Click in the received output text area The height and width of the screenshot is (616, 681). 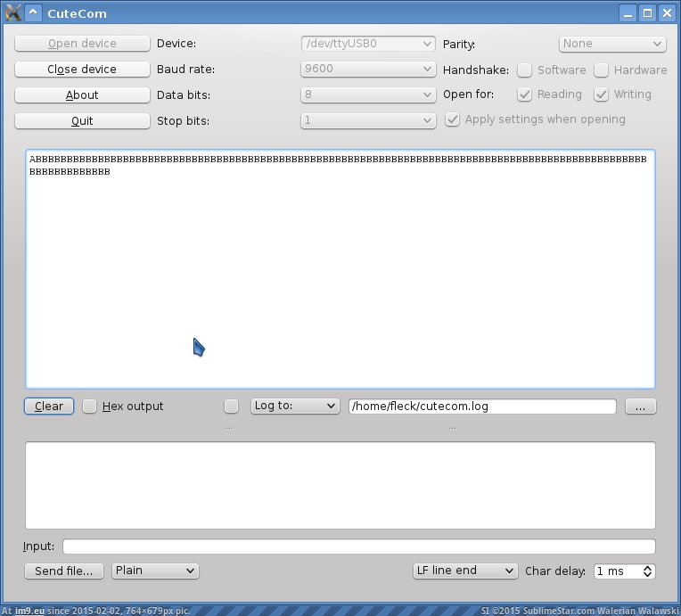tap(340, 269)
